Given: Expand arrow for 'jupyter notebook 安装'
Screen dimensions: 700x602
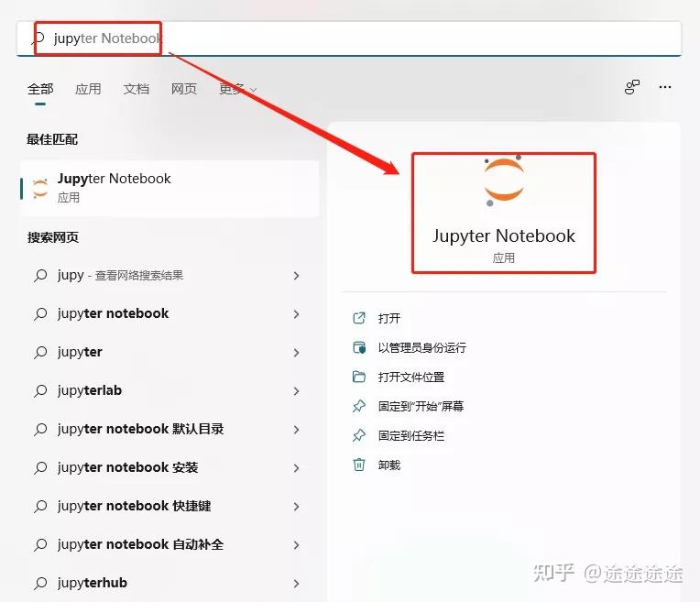Looking at the screenshot, I should 296,467.
